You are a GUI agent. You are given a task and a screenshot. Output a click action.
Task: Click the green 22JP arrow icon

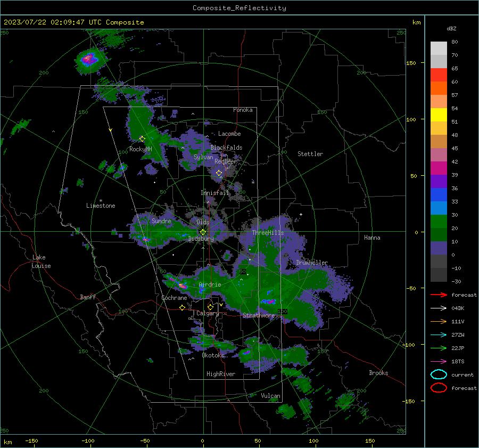click(439, 348)
